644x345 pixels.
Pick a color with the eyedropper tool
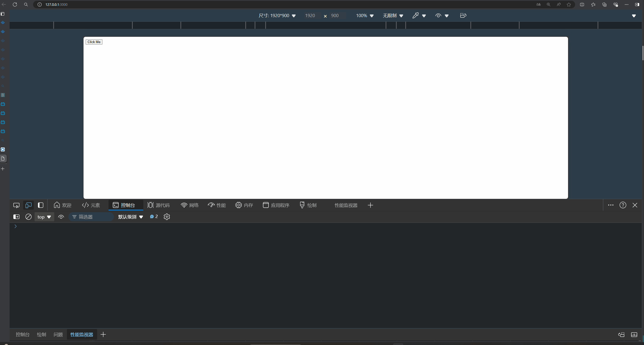[x=415, y=15]
